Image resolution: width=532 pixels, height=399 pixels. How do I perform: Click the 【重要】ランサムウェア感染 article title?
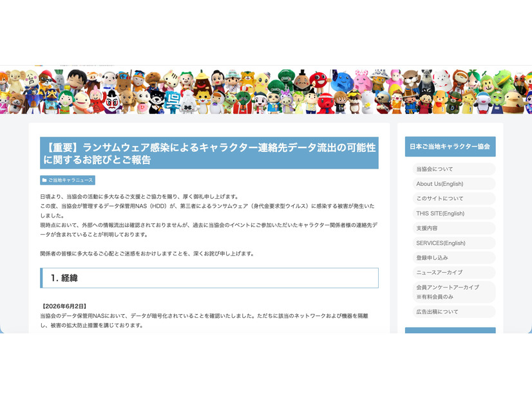[209, 153]
